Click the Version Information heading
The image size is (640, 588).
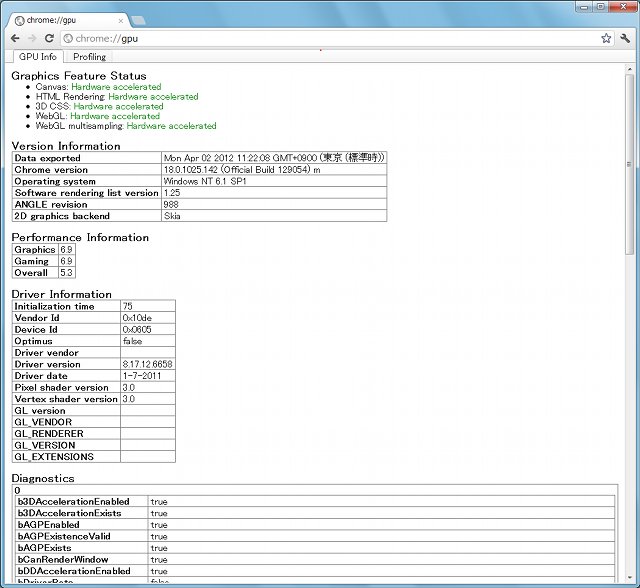pos(66,146)
